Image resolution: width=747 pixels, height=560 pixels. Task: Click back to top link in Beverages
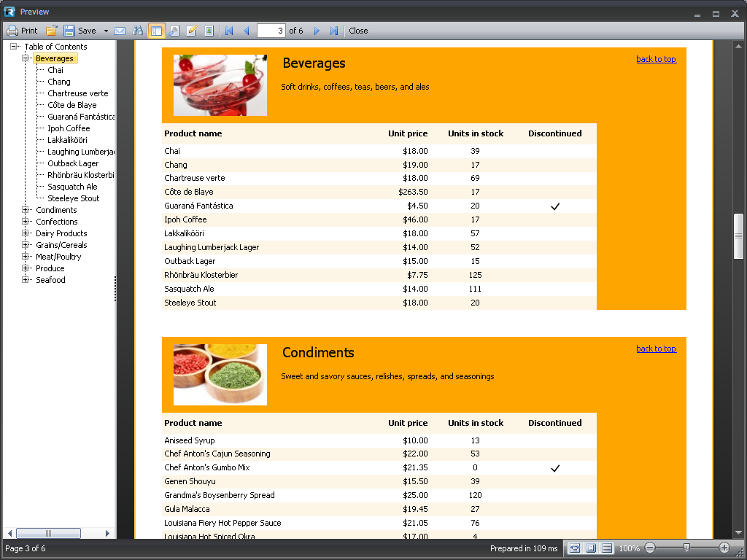pyautogui.click(x=656, y=59)
